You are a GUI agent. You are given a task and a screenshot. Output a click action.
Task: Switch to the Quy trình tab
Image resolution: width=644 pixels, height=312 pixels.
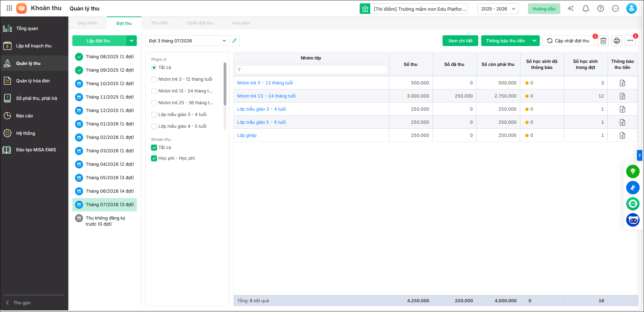click(x=87, y=23)
